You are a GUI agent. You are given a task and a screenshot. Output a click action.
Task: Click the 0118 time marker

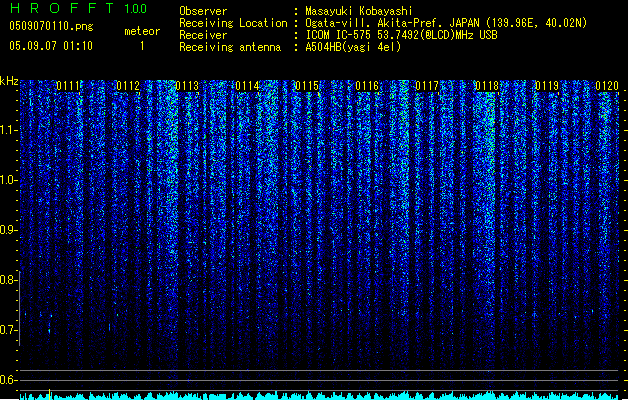[x=487, y=86]
